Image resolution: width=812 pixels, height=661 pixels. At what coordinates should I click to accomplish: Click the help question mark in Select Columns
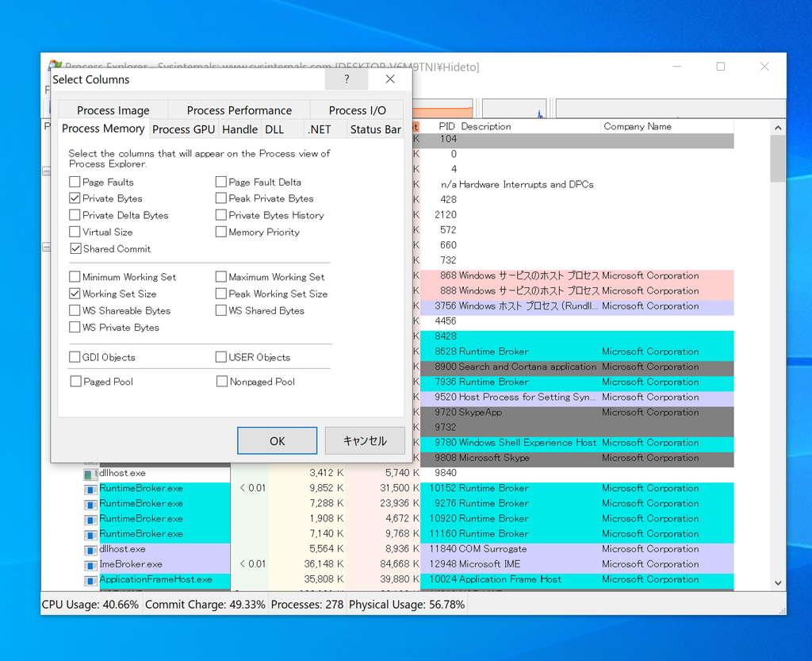(x=347, y=79)
